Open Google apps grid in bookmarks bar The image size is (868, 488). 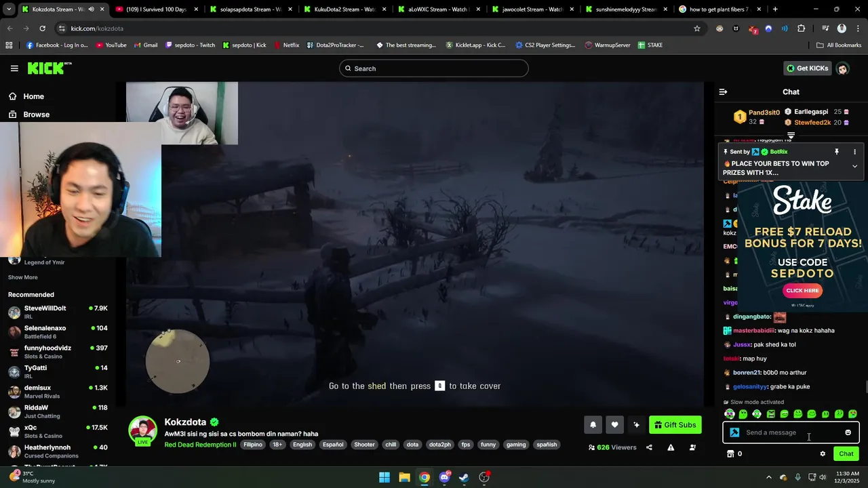tap(9, 45)
